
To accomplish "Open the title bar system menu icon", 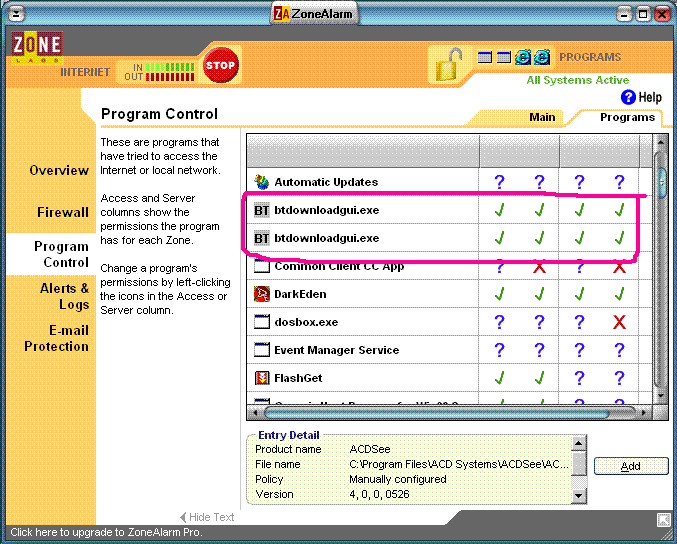I will pos(16,15).
